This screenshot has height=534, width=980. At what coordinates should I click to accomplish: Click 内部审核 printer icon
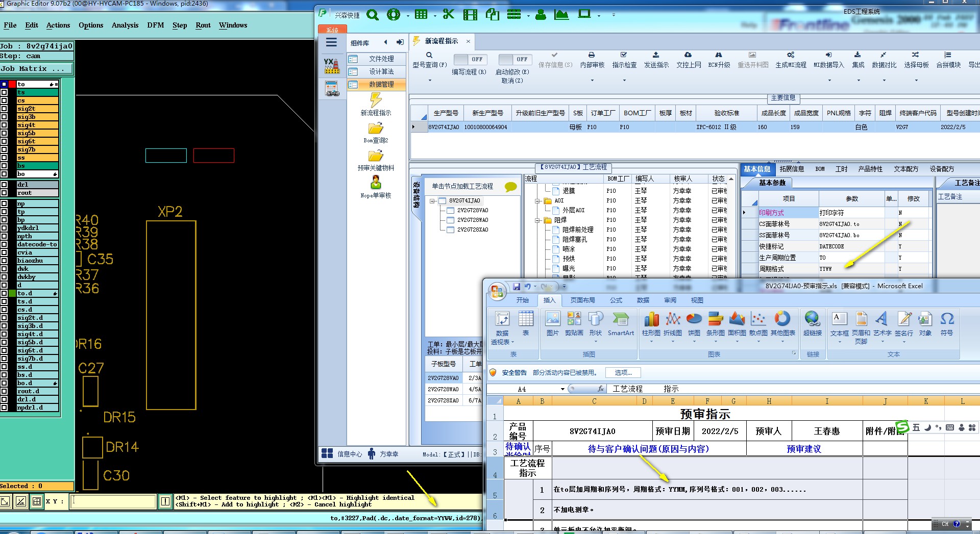(592, 55)
